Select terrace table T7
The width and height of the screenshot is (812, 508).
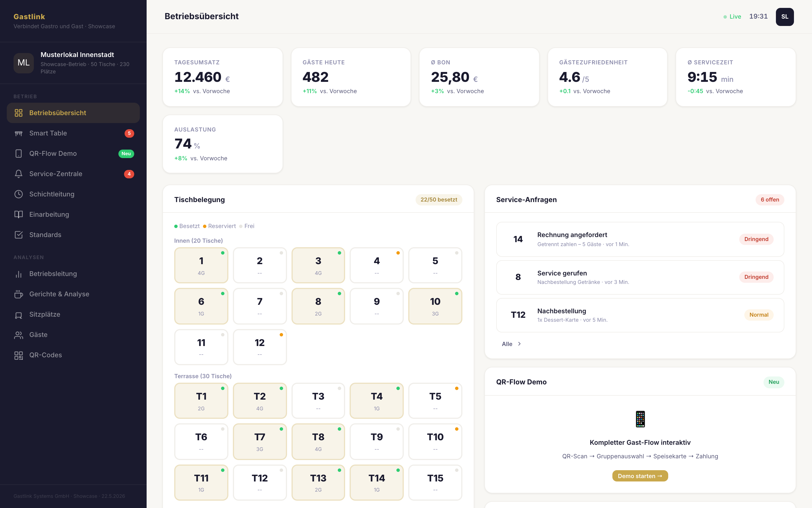[260, 441]
